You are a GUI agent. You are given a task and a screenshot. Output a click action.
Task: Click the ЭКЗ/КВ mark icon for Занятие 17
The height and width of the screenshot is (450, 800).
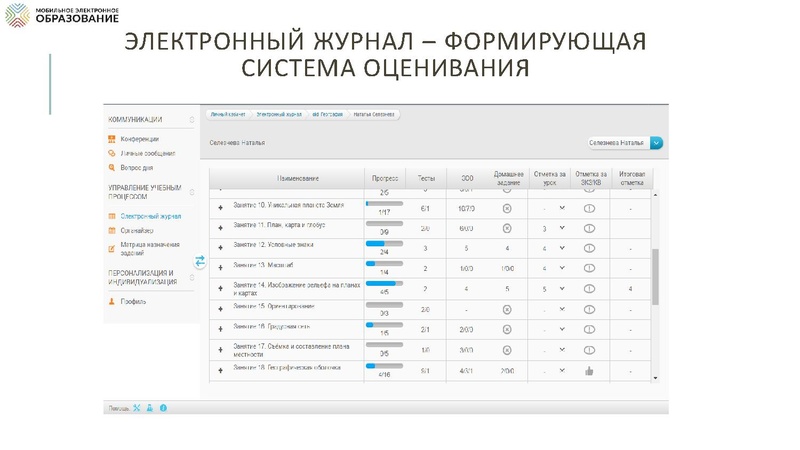(x=589, y=350)
